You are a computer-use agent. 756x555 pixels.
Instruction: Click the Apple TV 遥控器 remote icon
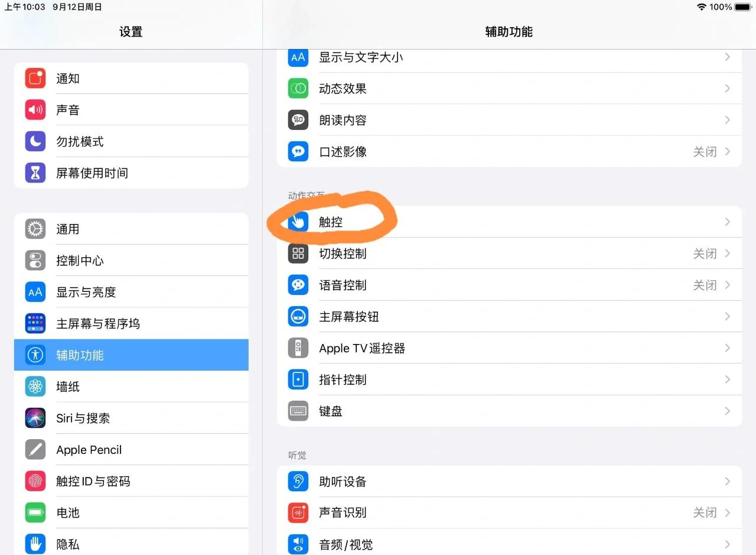point(298,348)
